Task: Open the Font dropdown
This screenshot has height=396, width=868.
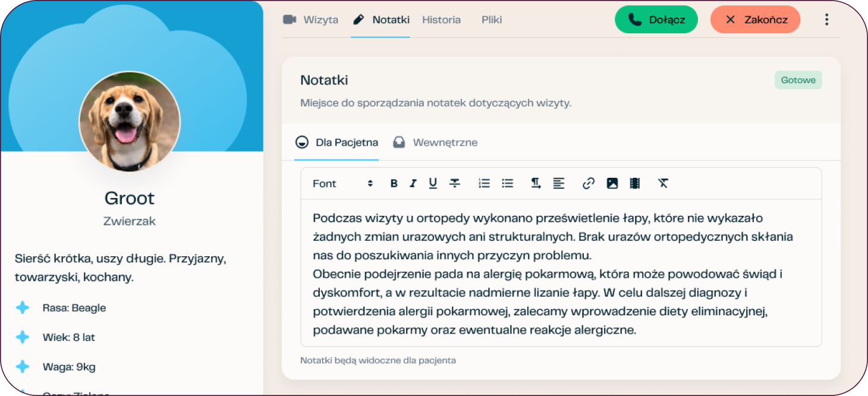Action: [x=342, y=184]
